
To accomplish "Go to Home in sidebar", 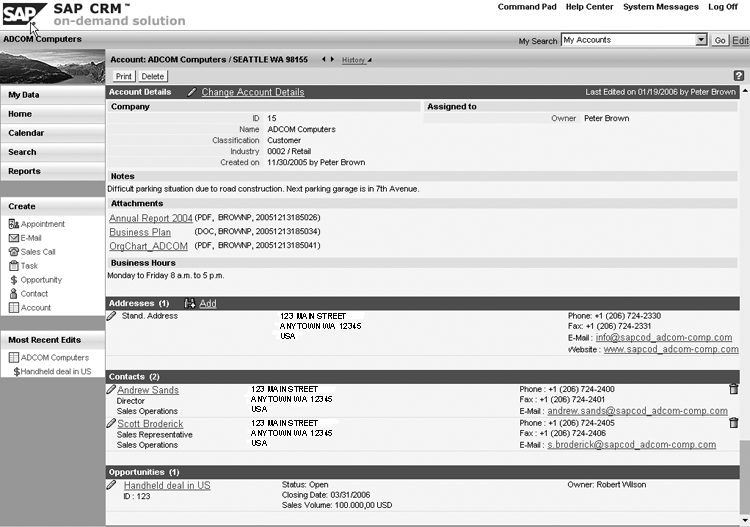I will point(53,114).
